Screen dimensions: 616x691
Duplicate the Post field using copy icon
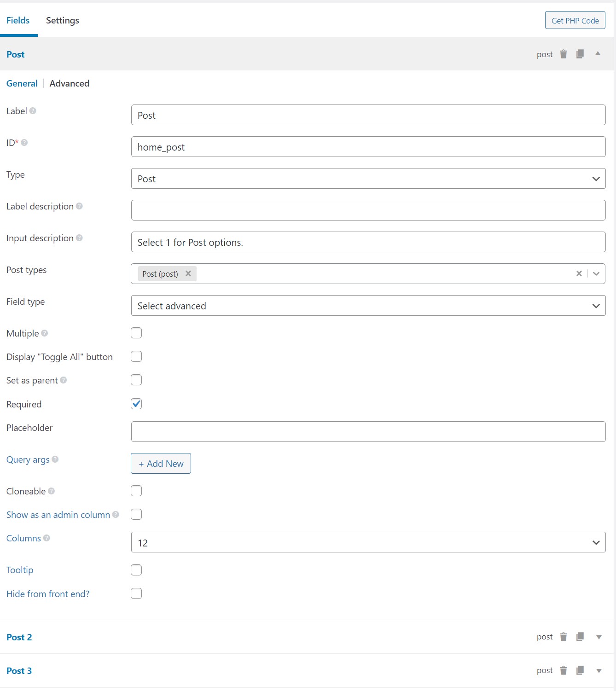click(x=580, y=54)
